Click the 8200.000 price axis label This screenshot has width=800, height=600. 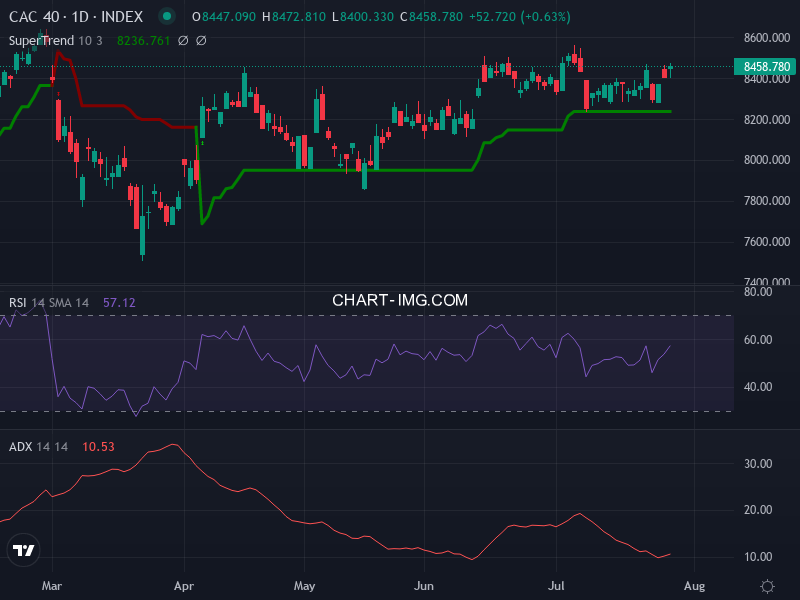[767, 119]
